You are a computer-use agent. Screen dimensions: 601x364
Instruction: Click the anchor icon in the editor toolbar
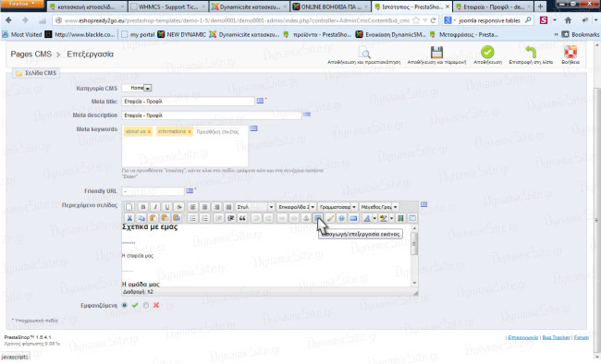(306, 218)
